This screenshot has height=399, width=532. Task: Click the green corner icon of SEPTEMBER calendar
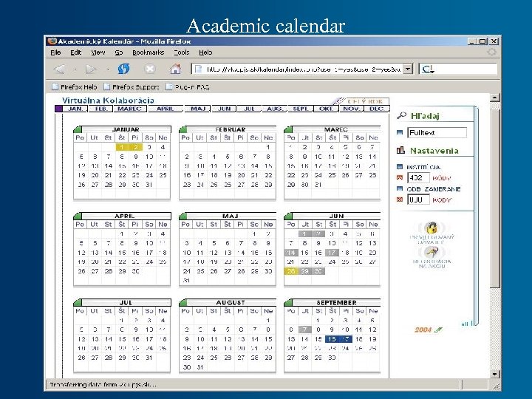(x=288, y=302)
